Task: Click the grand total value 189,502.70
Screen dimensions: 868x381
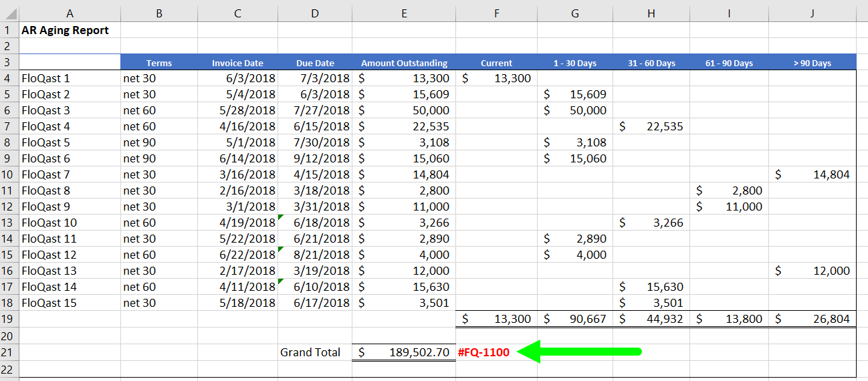Action: pos(404,352)
